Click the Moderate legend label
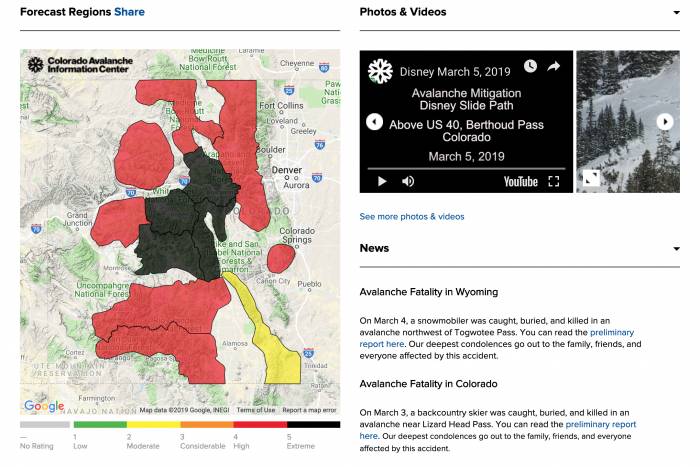This screenshot has height=467, width=700. click(143, 446)
